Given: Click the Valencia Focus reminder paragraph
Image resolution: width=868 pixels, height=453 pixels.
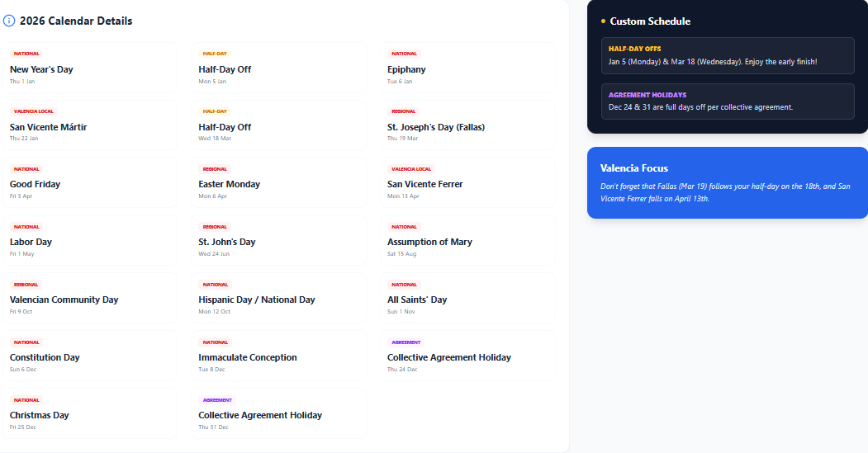Looking at the screenshot, I should 725,192.
